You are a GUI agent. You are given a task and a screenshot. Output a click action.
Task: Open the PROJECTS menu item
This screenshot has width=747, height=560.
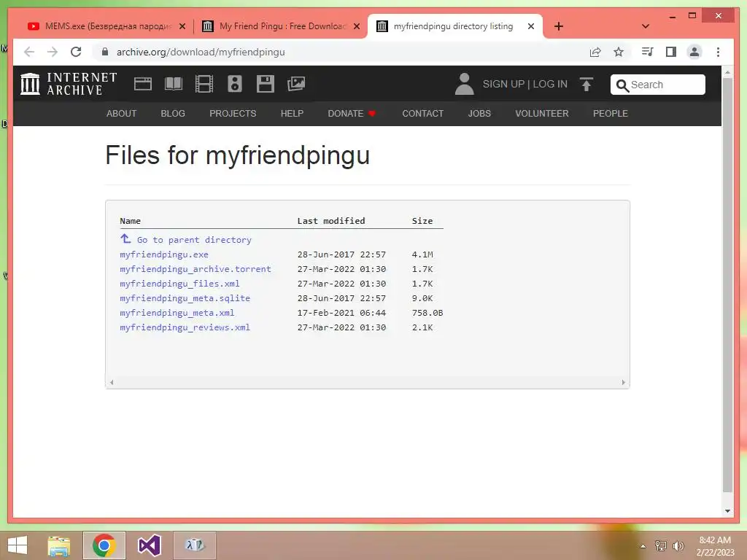[x=233, y=113]
